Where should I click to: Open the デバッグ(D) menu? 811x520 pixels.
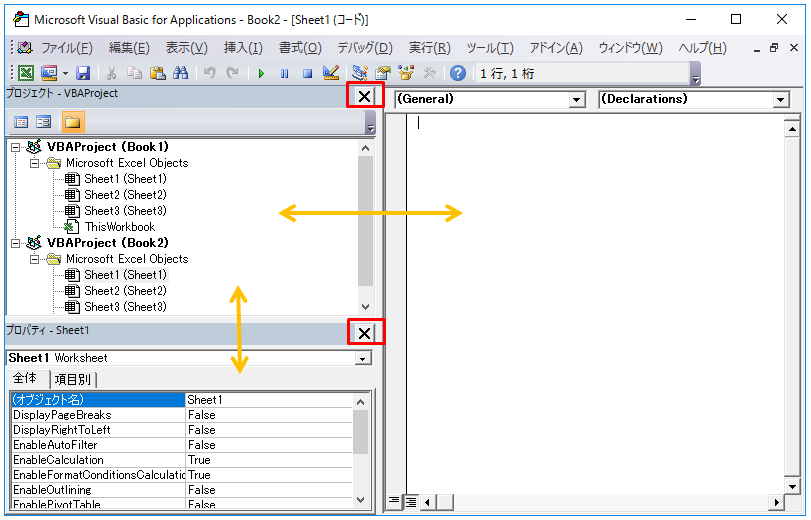pos(365,48)
